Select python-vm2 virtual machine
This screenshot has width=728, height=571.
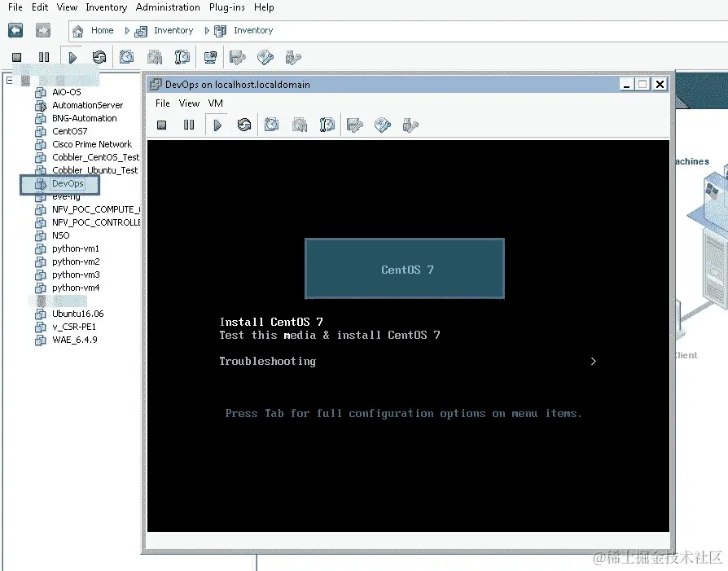(x=76, y=261)
